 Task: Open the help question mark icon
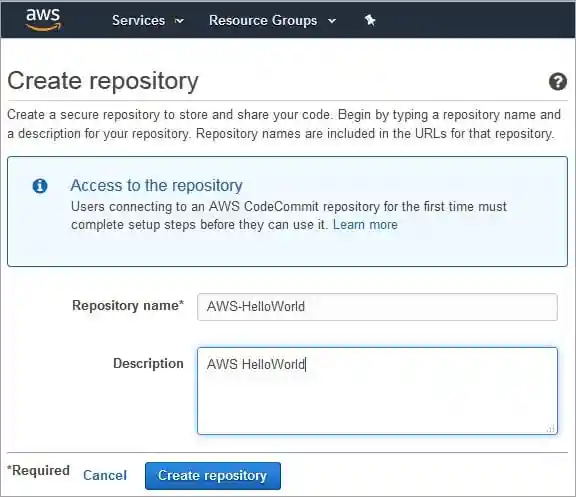click(x=558, y=82)
